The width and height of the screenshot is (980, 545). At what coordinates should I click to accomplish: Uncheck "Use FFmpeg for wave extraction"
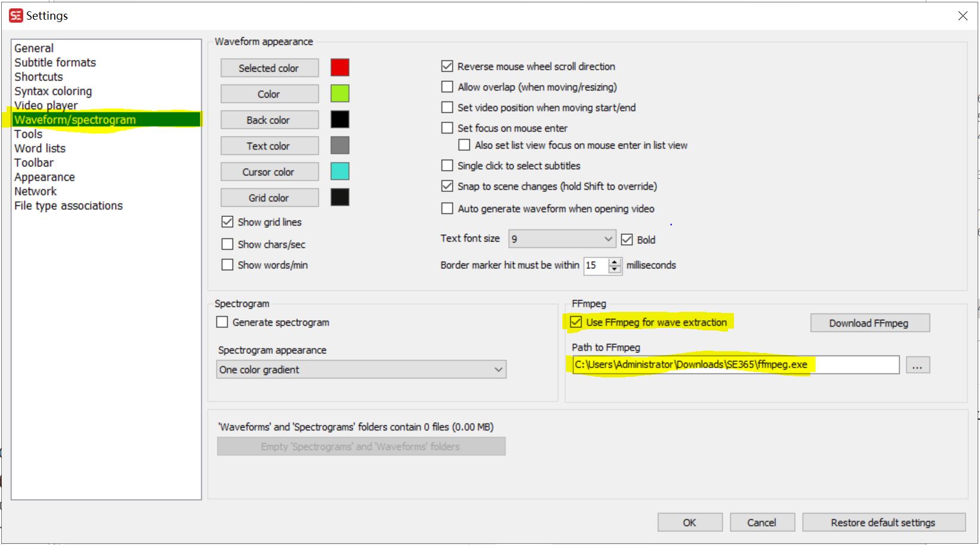575,322
